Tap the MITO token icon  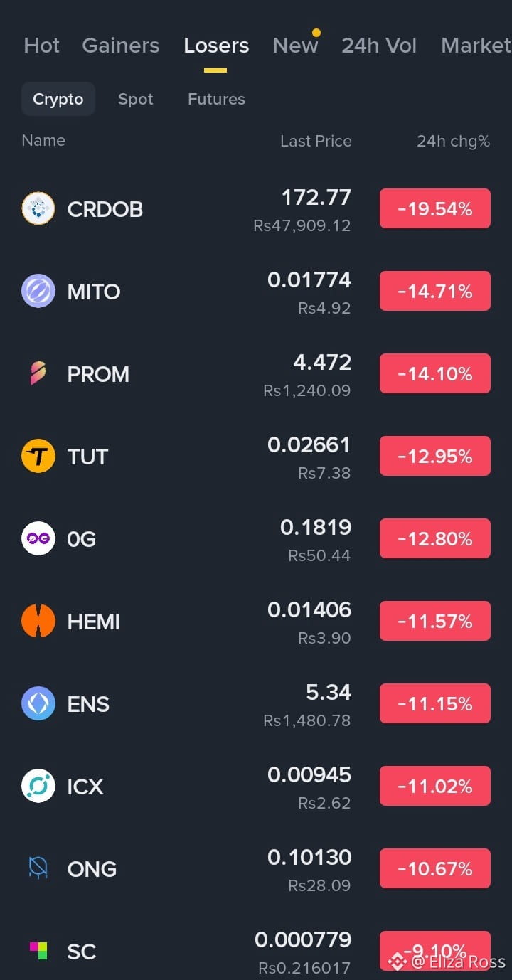click(38, 291)
